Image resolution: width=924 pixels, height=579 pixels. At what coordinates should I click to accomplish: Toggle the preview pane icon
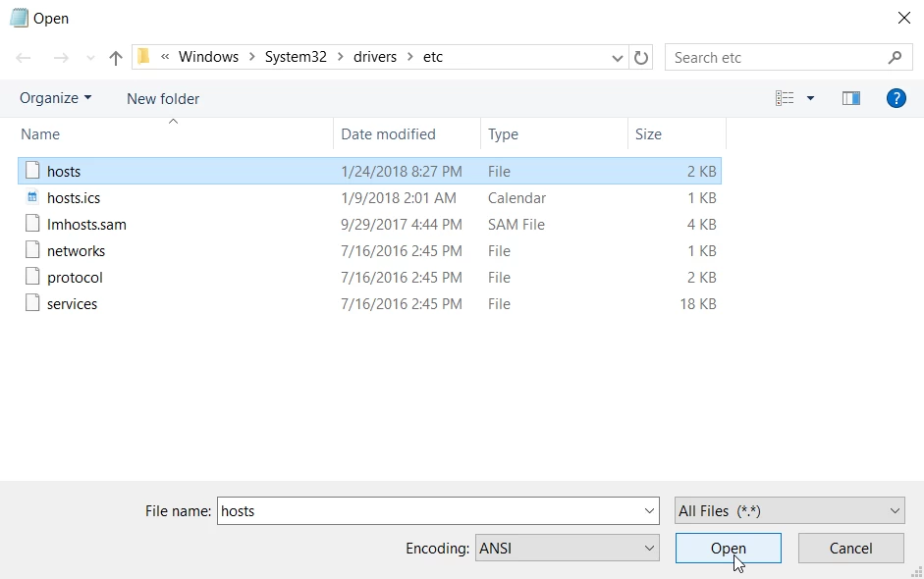click(850, 98)
